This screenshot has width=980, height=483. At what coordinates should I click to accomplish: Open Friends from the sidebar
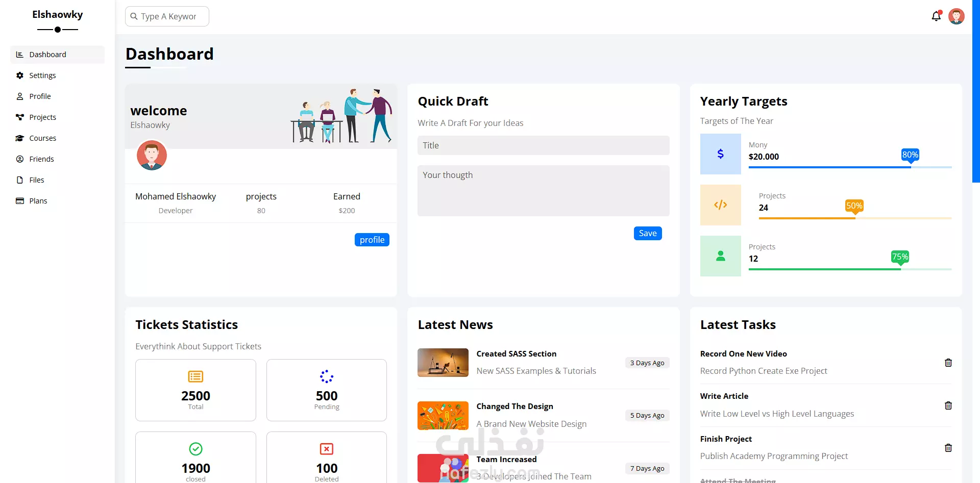[57, 159]
